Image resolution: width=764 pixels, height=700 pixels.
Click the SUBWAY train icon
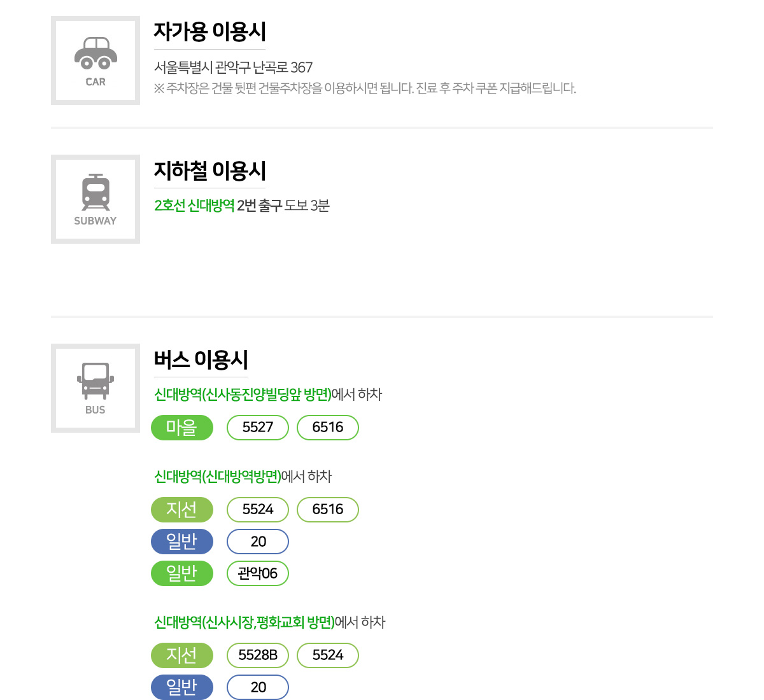tap(95, 192)
